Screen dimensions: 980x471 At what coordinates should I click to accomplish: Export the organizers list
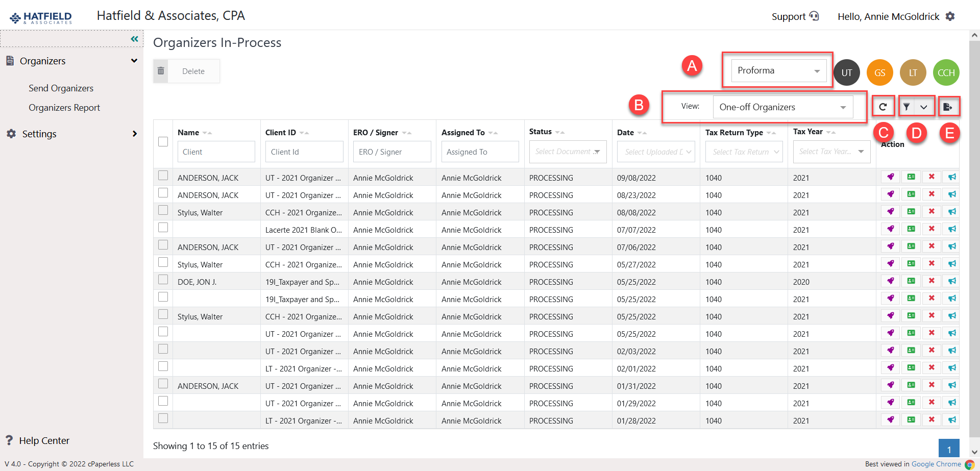click(x=949, y=107)
